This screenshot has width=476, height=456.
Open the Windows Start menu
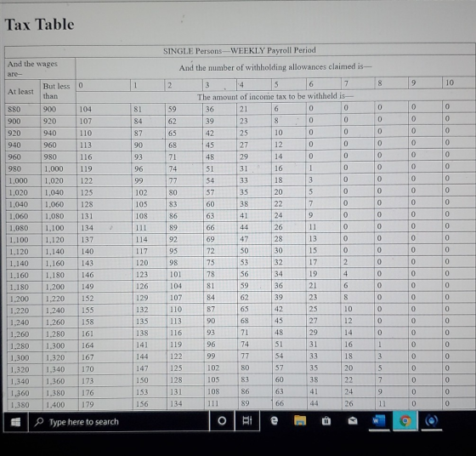[x=15, y=422]
